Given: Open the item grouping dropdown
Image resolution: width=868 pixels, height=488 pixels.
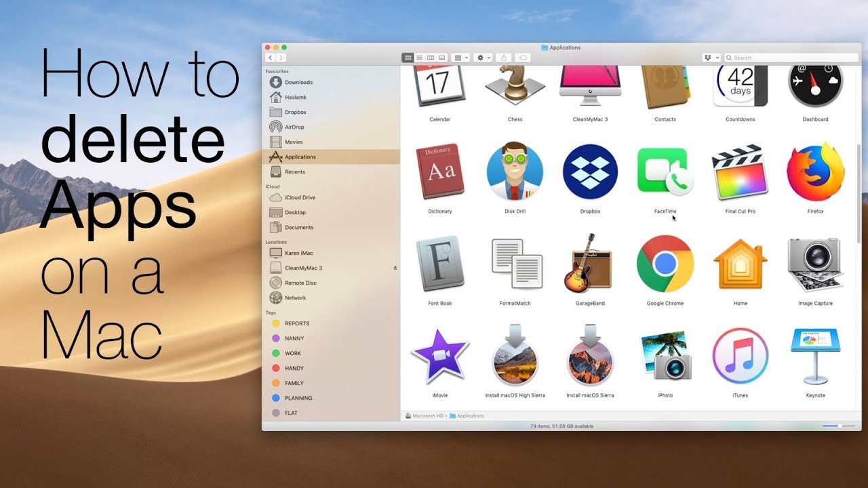Looking at the screenshot, I should click(460, 58).
